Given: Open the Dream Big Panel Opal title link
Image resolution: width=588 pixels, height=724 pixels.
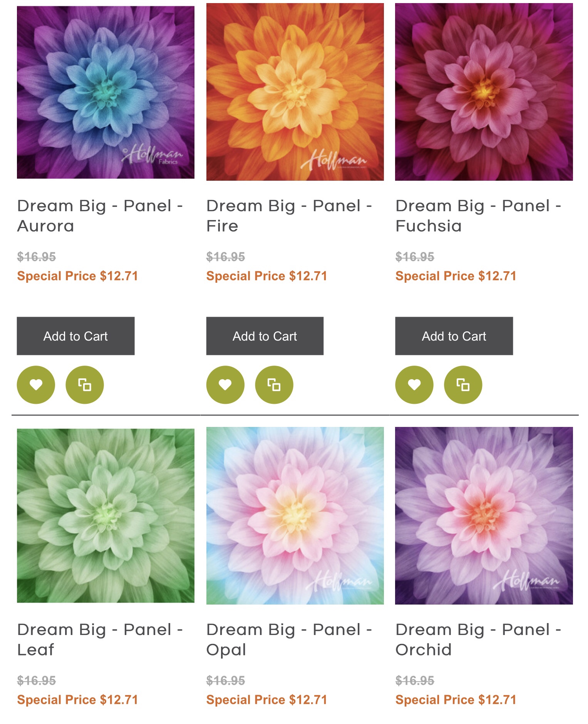Looking at the screenshot, I should (289, 640).
